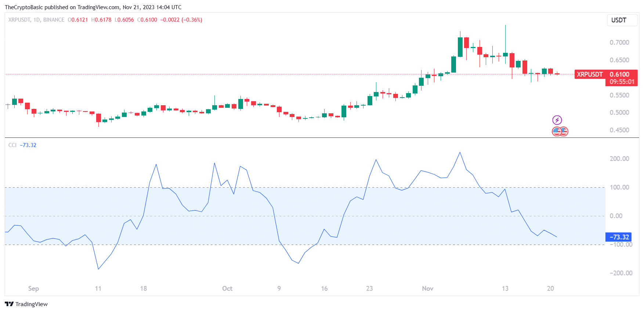Click the change value −0.0022 (−0.36%)

coord(181,20)
